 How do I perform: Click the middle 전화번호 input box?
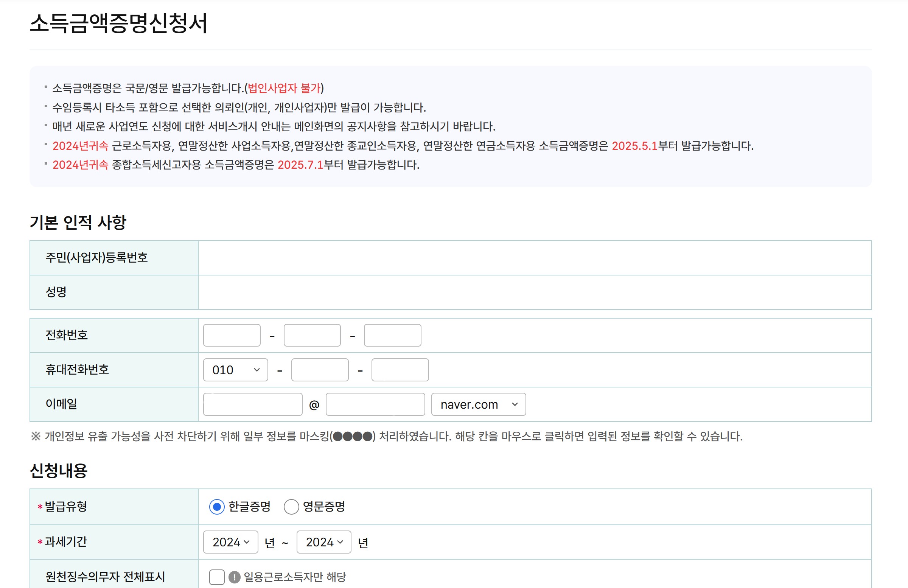pyautogui.click(x=312, y=335)
